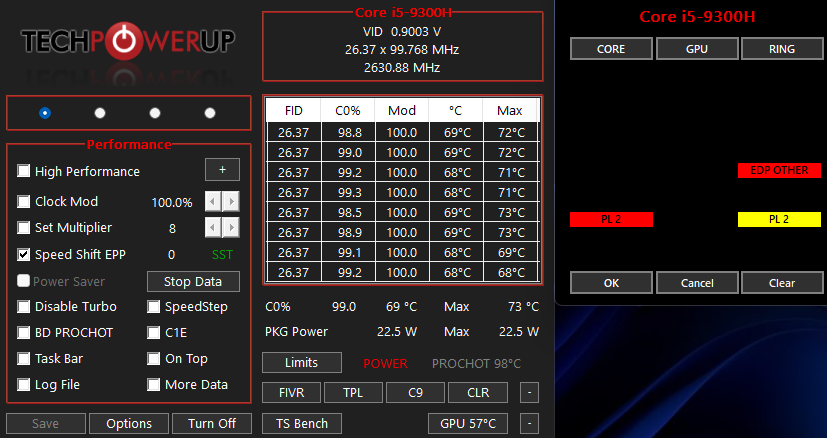Enable the SpeedStep checkbox
The width and height of the screenshot is (827, 438).
click(153, 307)
